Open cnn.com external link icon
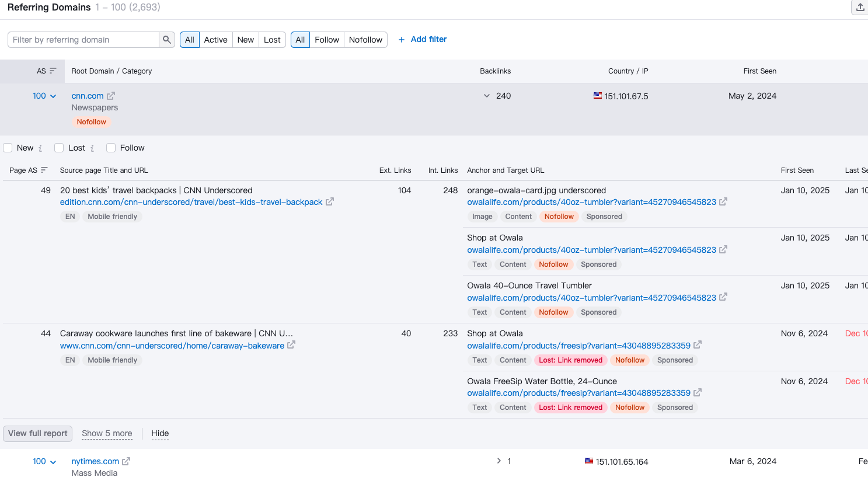 tap(111, 96)
